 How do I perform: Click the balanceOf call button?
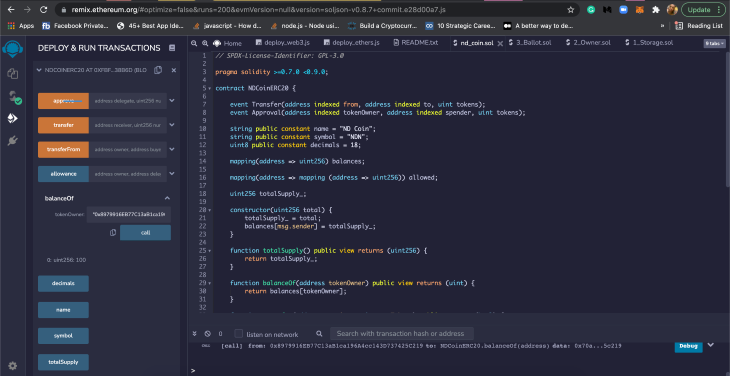pyautogui.click(x=145, y=233)
